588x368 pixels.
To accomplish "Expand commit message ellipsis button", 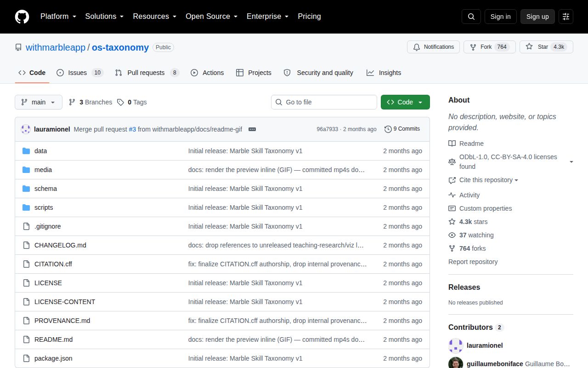I will pyautogui.click(x=252, y=129).
